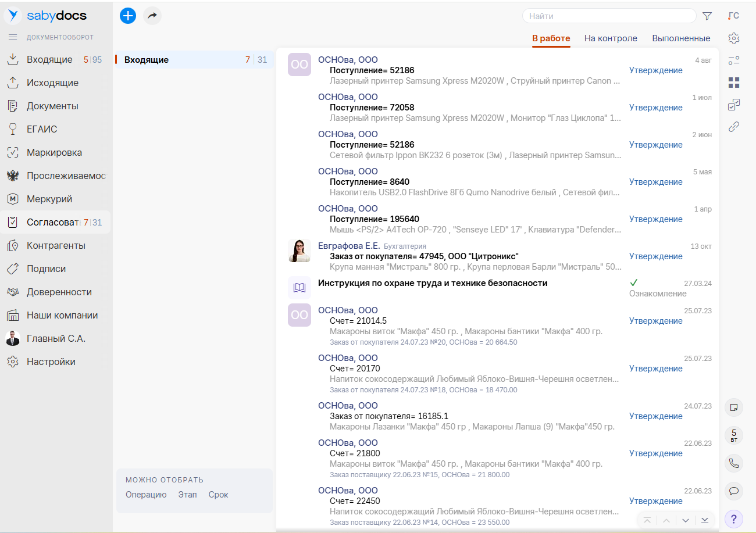Screen dimensions: 756x533
Task: Switch to the Выполненные tab
Action: click(681, 38)
